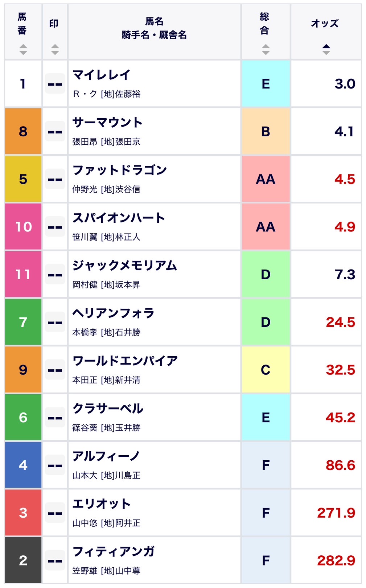Select the オッズ column header label

click(x=325, y=24)
